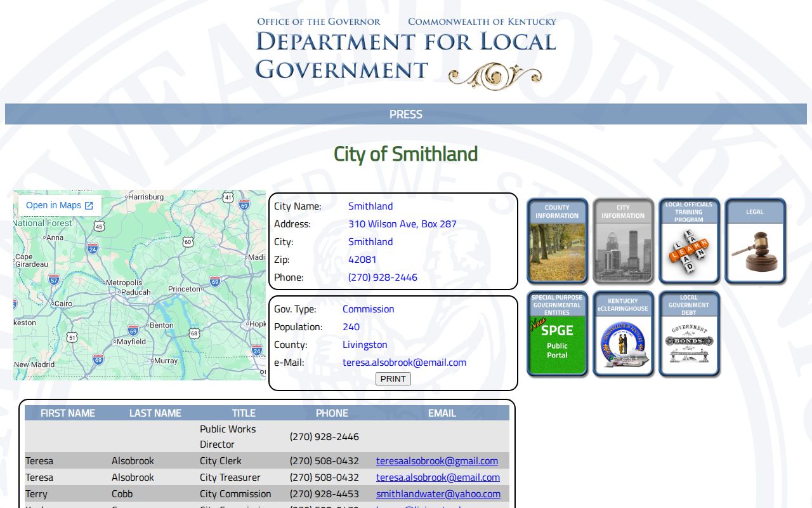Viewport: 812px width, 508px height.
Task: Select the address 310 Wilson Ave, Box 287
Action: click(x=402, y=224)
